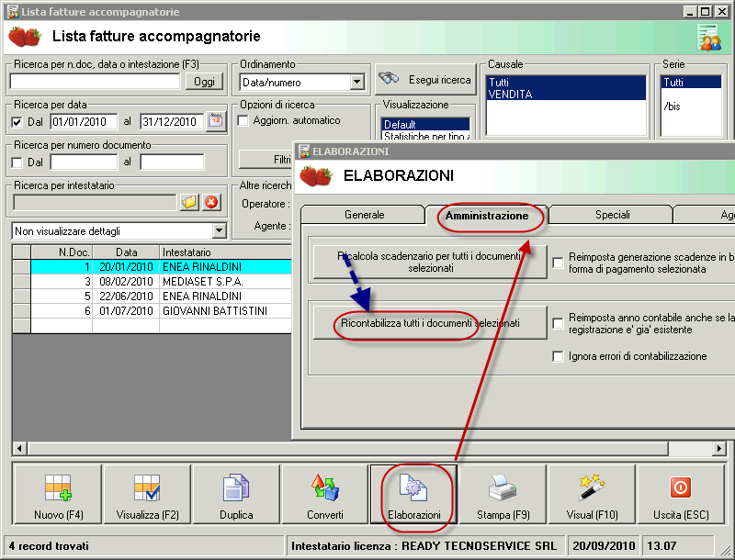Viewport: 735px width, 560px height.
Task: Click the date 01/07/2010 cell
Action: point(126,311)
